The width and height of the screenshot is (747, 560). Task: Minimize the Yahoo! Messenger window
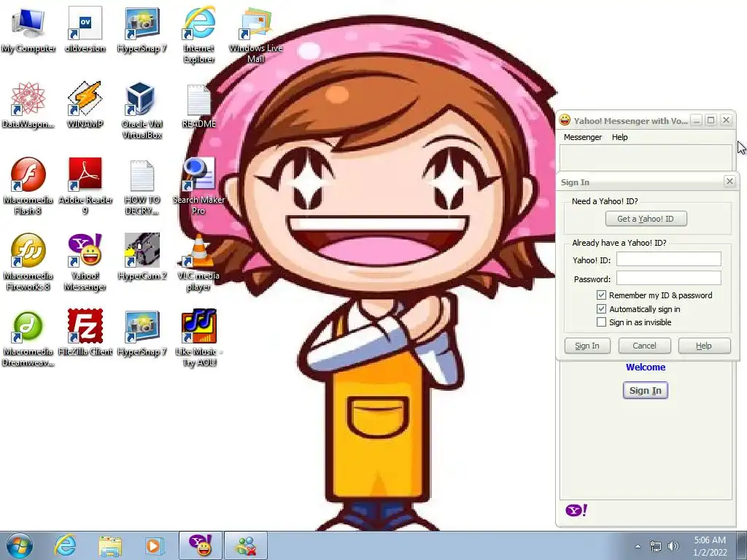(697, 120)
